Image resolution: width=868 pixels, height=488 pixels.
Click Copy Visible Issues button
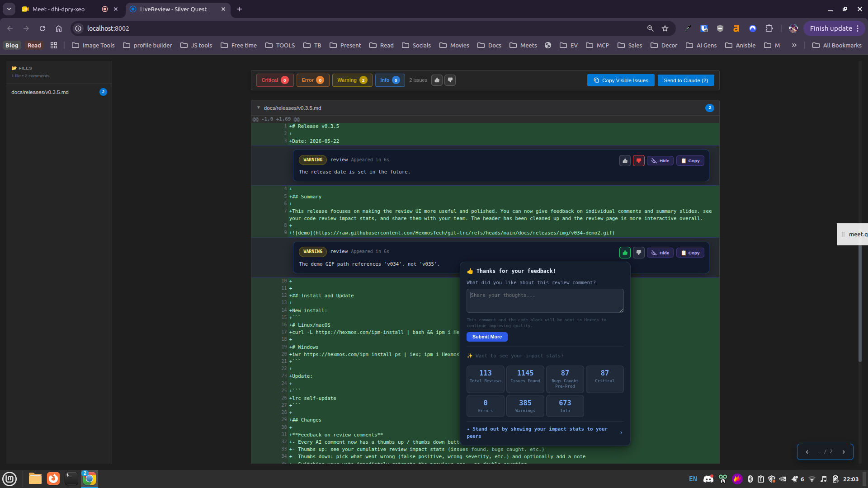pos(620,80)
